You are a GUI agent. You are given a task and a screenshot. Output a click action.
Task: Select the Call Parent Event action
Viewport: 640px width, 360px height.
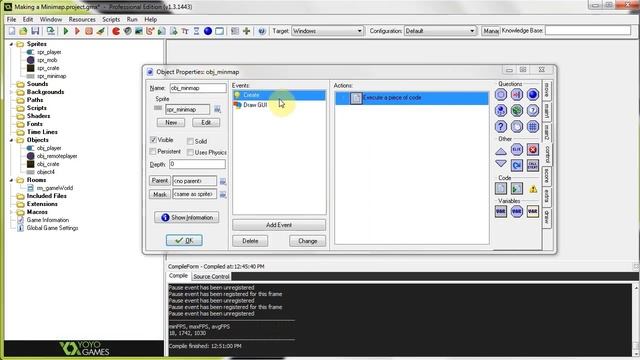[x=533, y=165]
